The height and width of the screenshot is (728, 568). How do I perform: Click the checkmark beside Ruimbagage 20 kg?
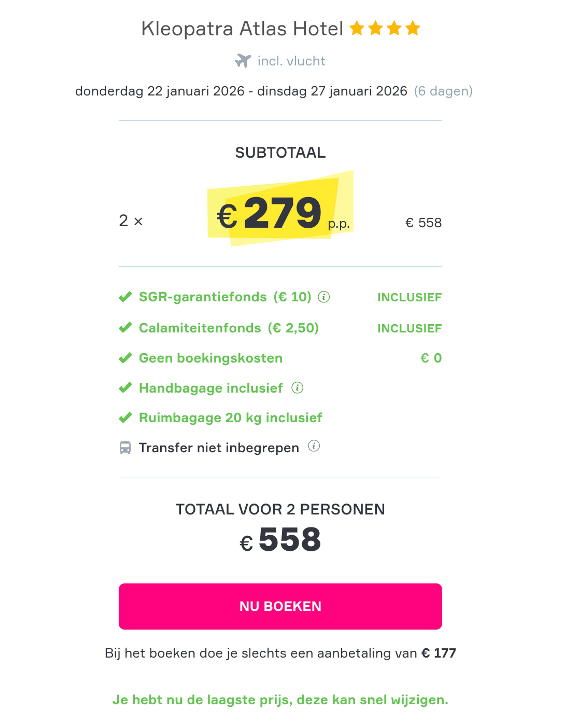[126, 417]
